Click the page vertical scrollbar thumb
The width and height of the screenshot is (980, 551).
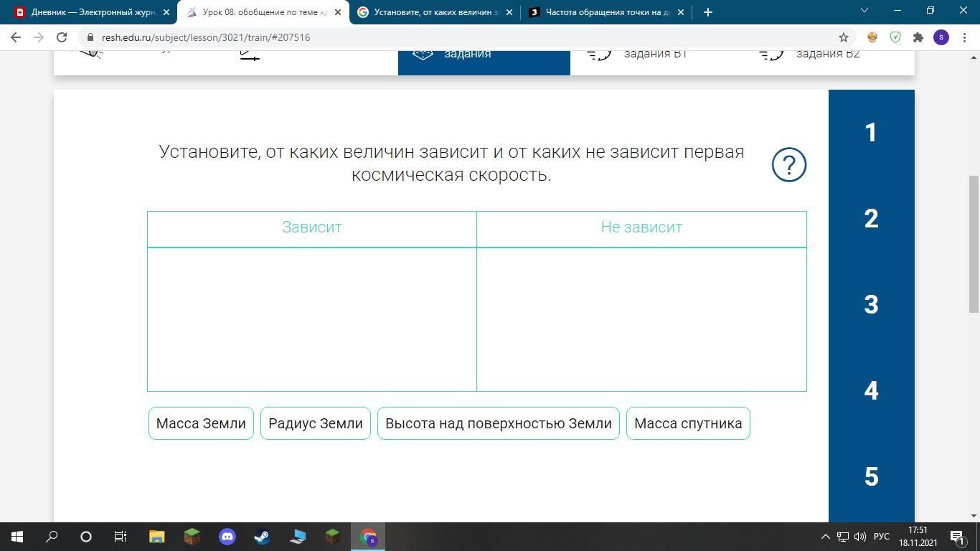pos(974,244)
